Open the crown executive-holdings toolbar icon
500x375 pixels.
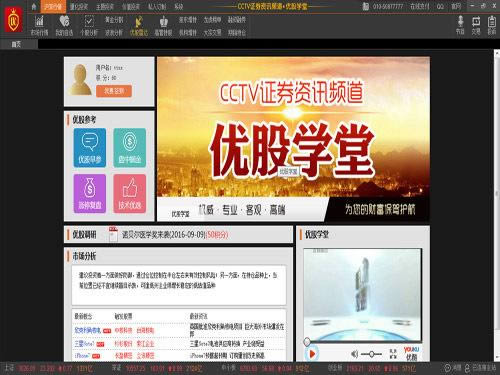click(x=163, y=21)
